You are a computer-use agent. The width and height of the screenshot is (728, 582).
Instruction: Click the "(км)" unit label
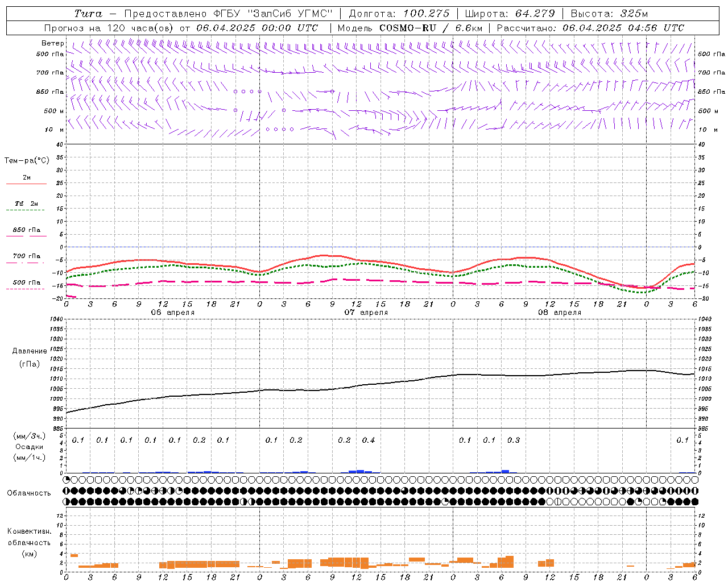click(x=29, y=554)
